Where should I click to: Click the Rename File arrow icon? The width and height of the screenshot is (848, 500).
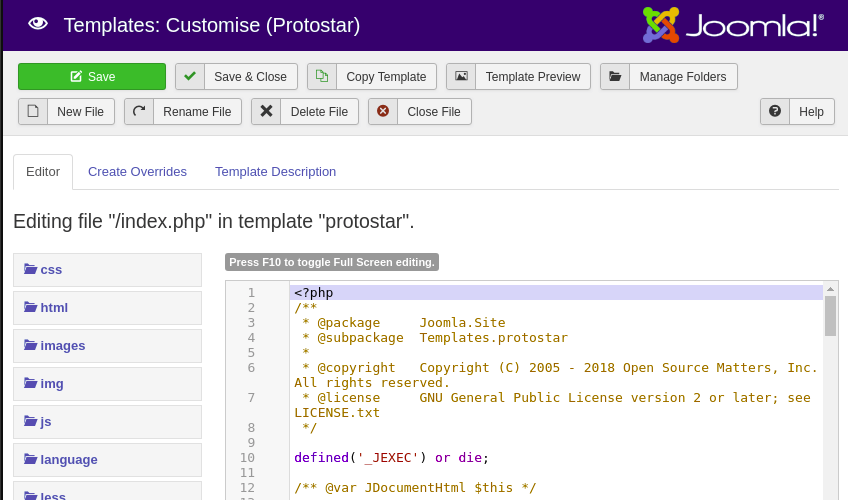tap(139, 112)
